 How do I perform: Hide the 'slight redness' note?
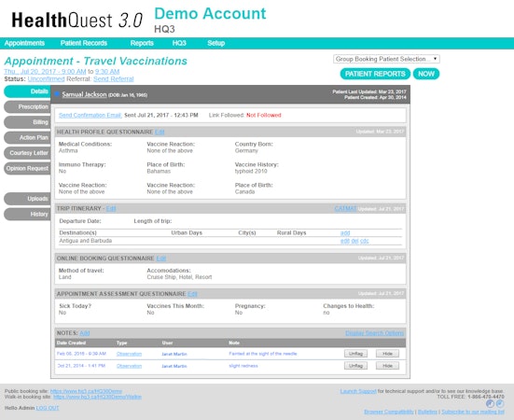[x=387, y=366]
